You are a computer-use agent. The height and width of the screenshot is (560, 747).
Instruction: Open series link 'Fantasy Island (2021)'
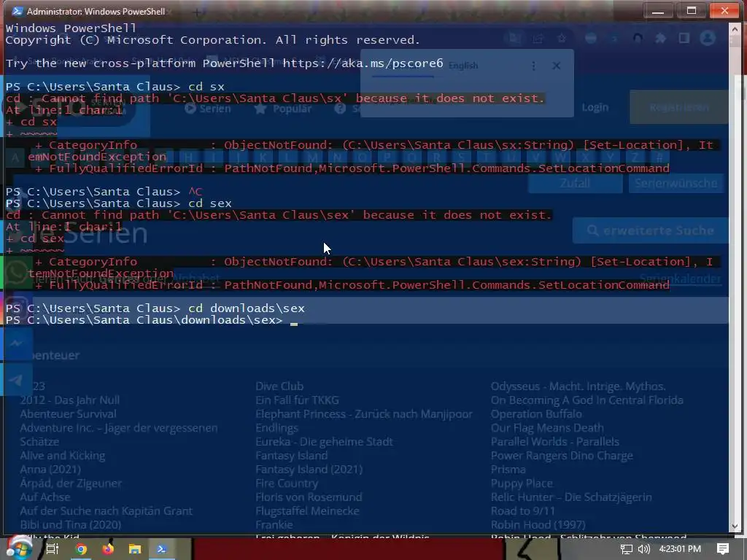(309, 470)
